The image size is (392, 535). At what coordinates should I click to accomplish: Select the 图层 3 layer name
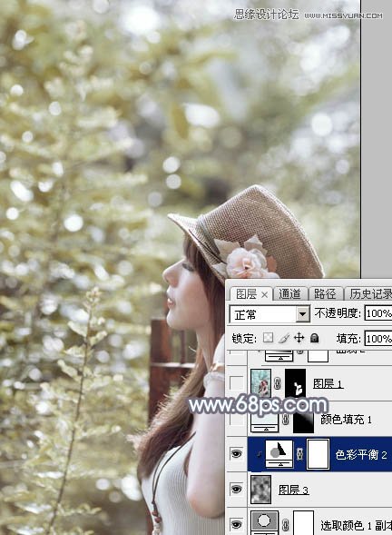click(x=293, y=490)
